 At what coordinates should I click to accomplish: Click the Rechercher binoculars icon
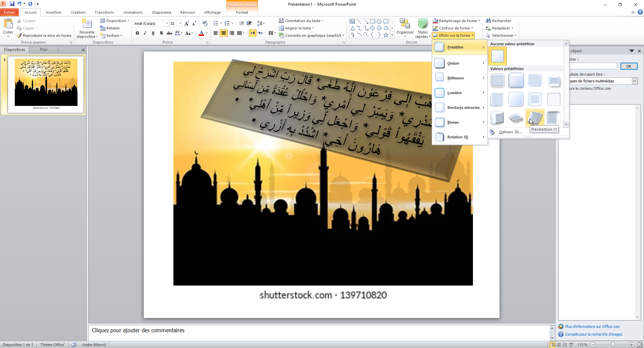pos(488,21)
